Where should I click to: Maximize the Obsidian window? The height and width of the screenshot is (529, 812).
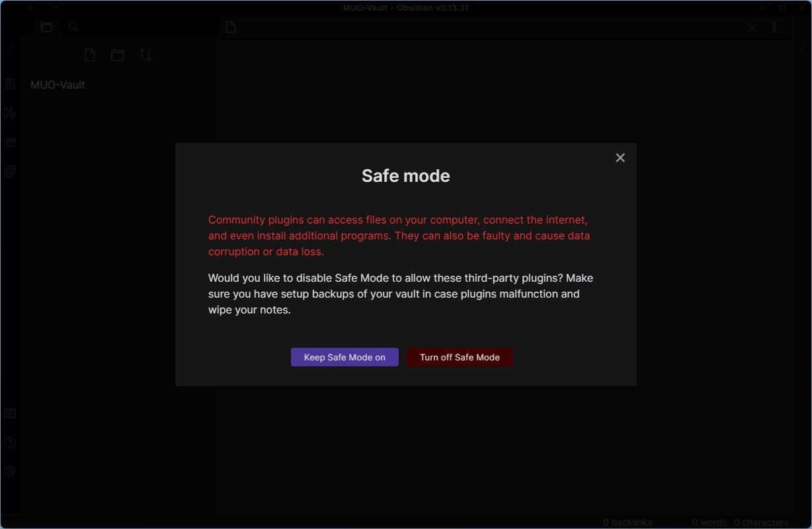782,8
